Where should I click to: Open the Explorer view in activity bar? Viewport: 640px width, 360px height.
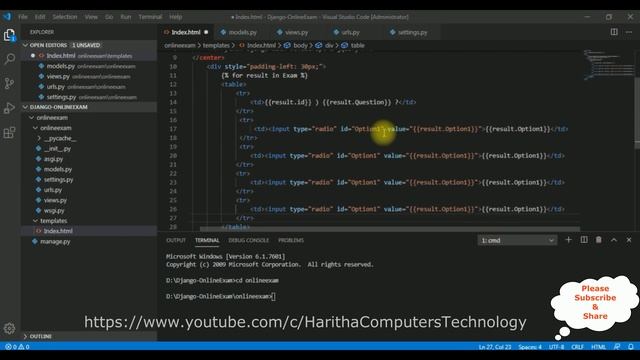(x=9, y=35)
